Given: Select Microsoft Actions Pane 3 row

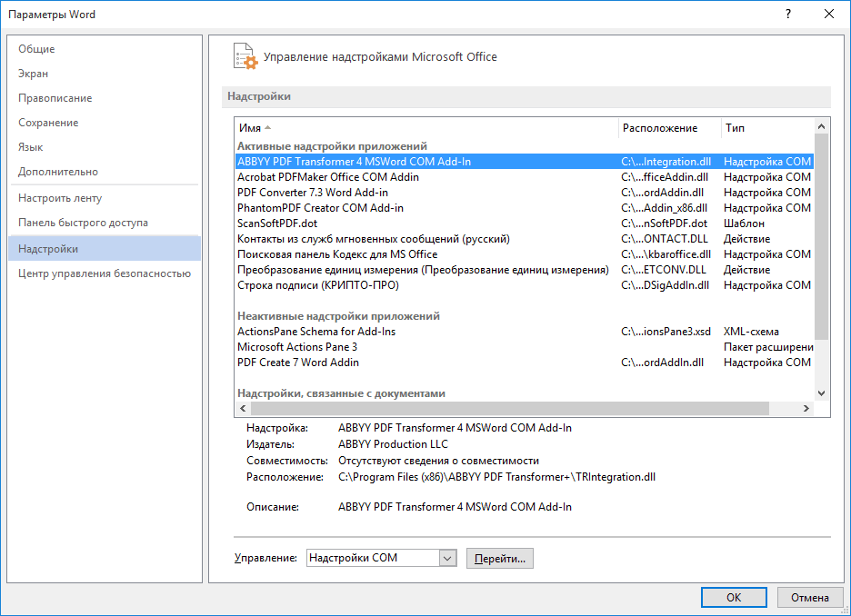Looking at the screenshot, I should [x=525, y=347].
